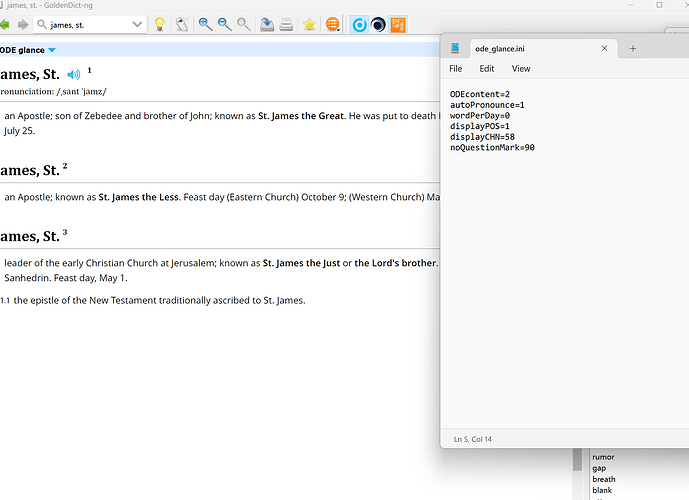
Task: Add to favorites with the star icon
Action: (x=309, y=25)
